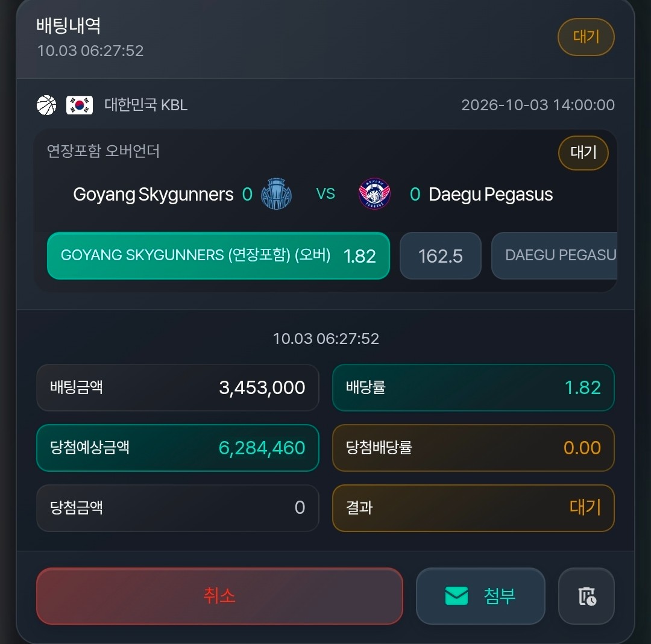
Task: Click the 162.5 handicap line box
Action: (x=441, y=255)
